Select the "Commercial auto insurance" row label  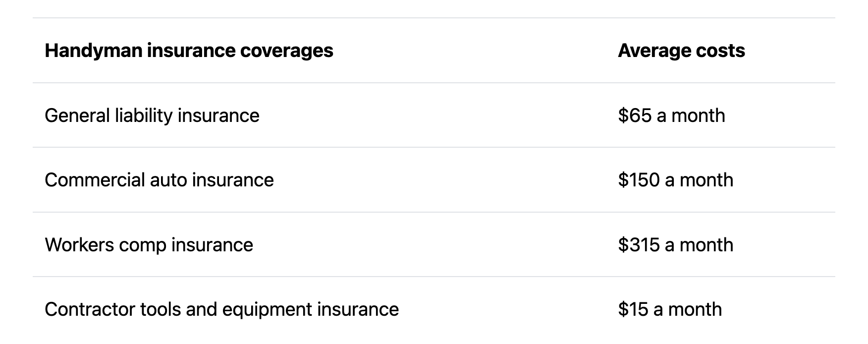159,180
